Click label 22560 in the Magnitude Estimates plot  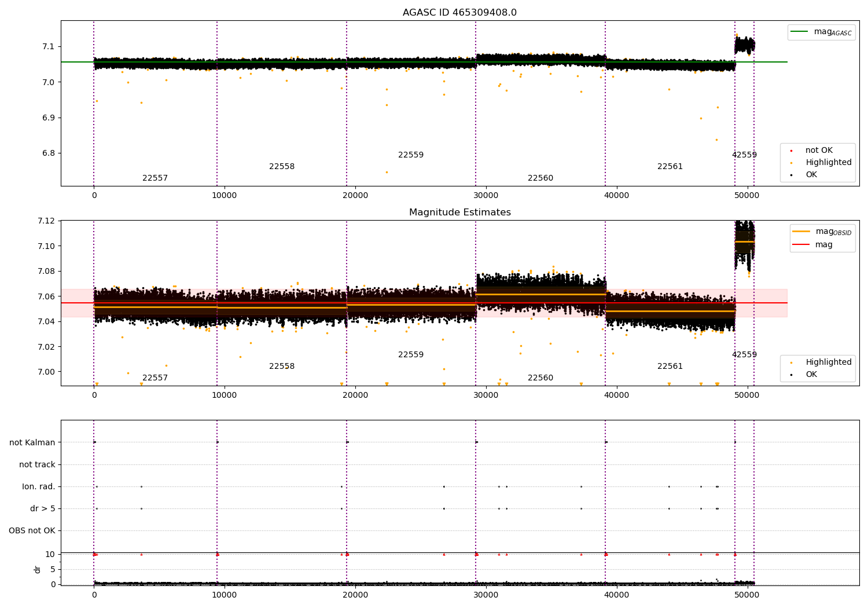[540, 378]
